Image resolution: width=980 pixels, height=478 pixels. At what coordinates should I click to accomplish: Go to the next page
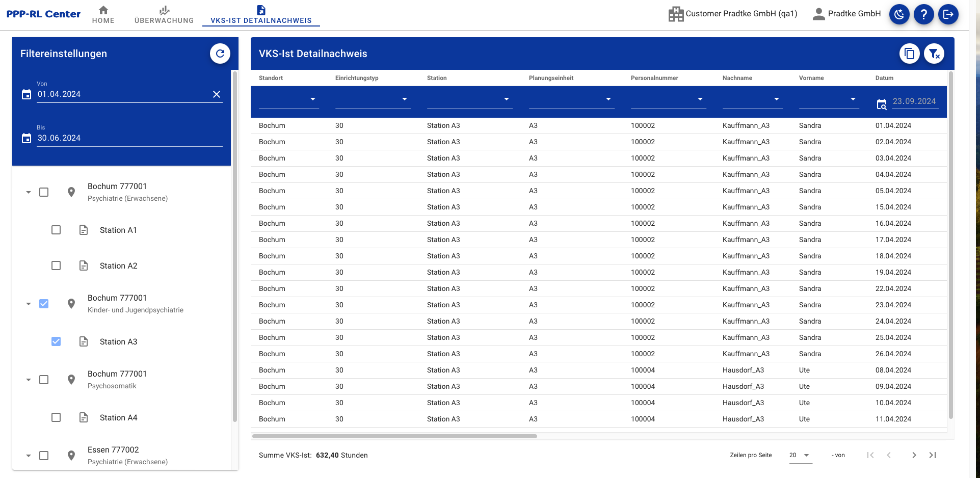click(914, 455)
